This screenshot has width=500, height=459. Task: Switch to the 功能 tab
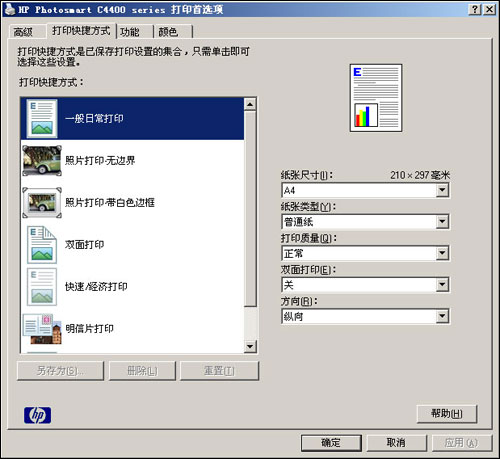click(x=134, y=32)
